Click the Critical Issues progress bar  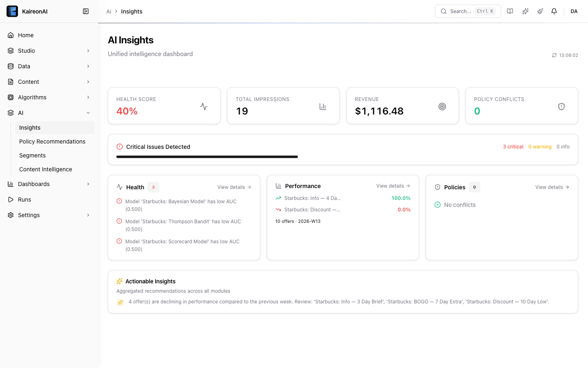pyautogui.click(x=207, y=157)
